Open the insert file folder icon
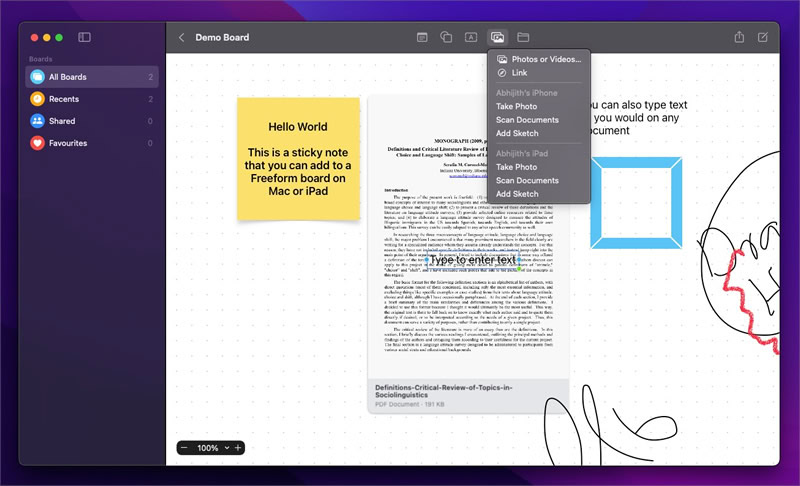The width and height of the screenshot is (800, 486). tap(523, 37)
